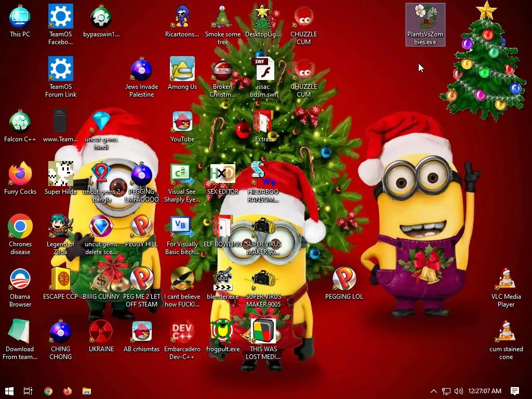Select the ESCAPE CCP icon
This screenshot has height=399, width=532.
pos(60,284)
